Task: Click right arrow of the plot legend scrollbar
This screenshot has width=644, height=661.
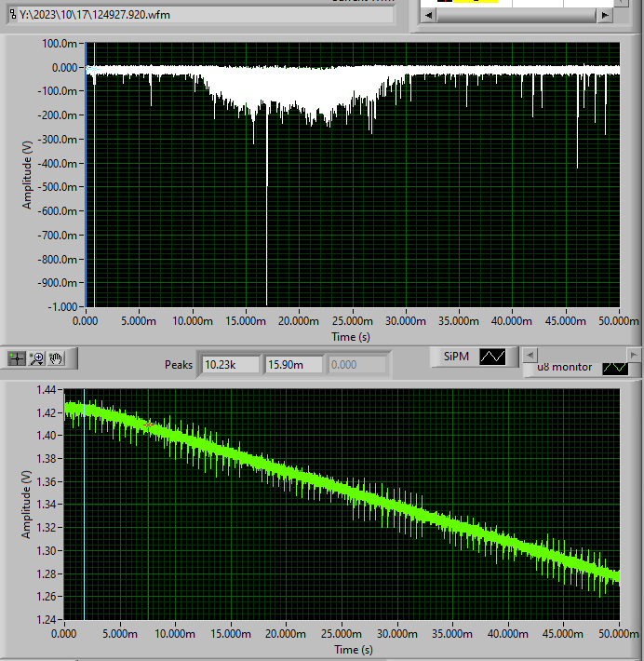Action: 633,355
